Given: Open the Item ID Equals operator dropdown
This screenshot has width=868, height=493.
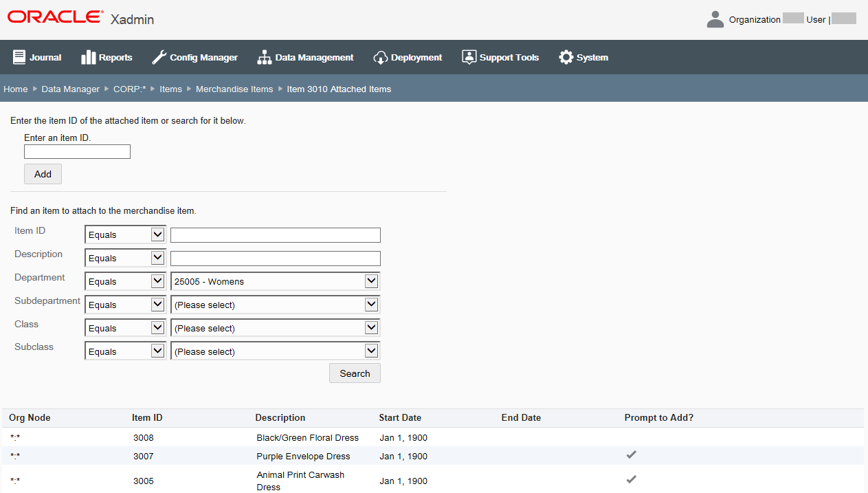Looking at the screenshot, I should click(x=124, y=234).
